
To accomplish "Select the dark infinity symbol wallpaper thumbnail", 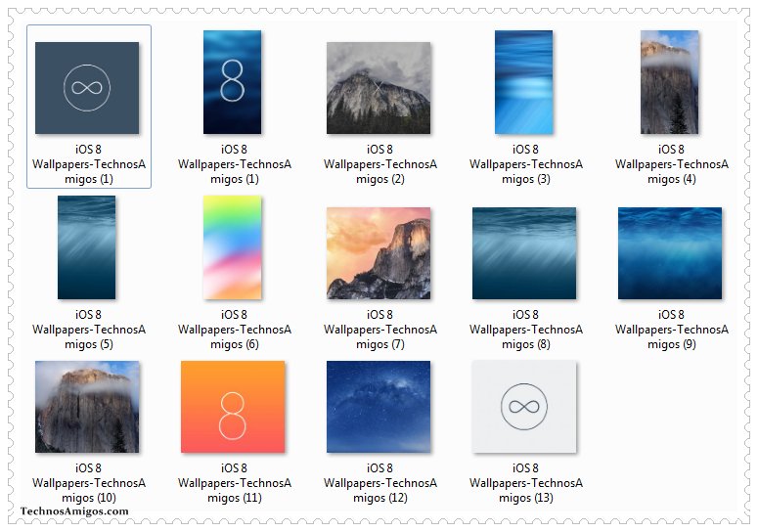I will click(87, 88).
